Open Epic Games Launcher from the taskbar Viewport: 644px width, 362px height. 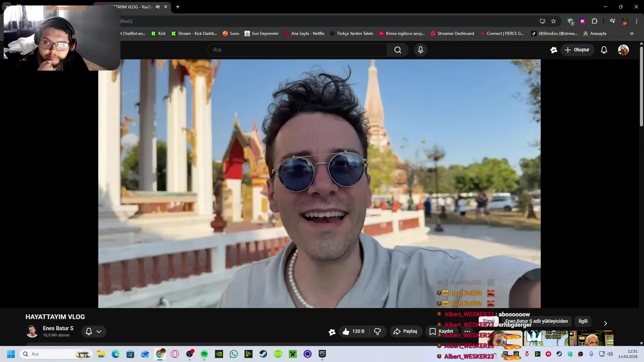(x=322, y=354)
